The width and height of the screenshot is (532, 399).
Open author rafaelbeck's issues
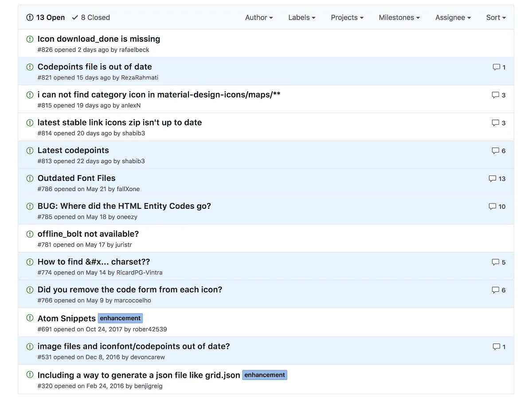pos(134,50)
